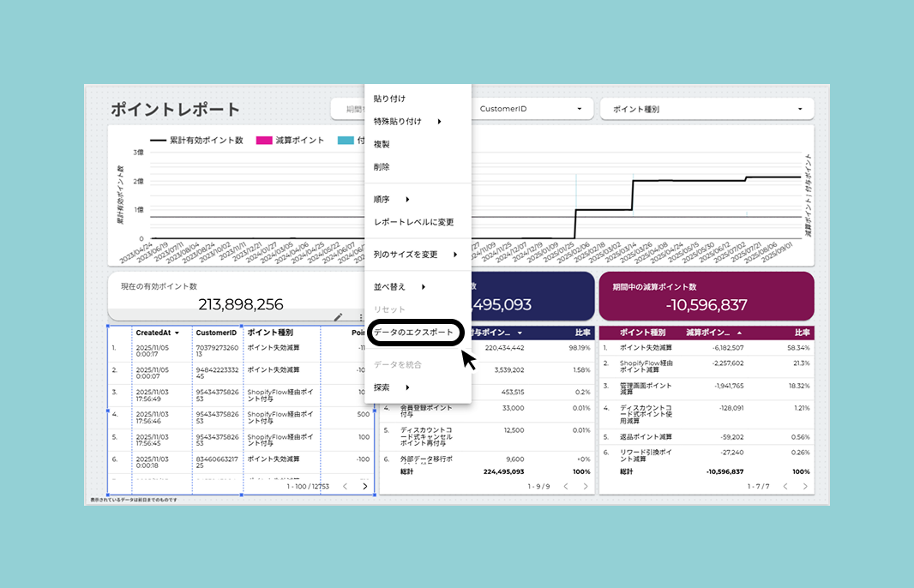914x588 pixels.
Task: Select the 期間中の減算ポイント数 scorecard
Action: click(707, 296)
